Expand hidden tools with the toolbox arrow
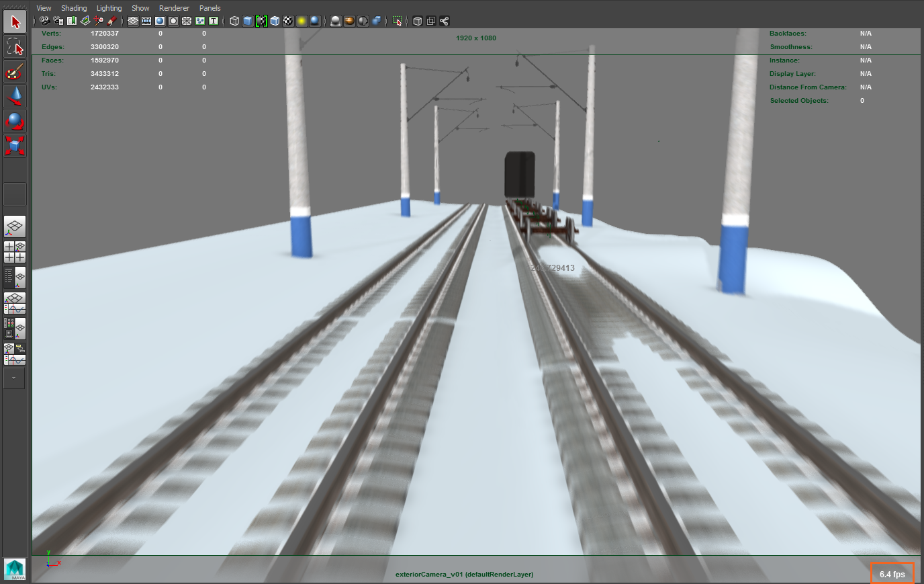This screenshot has width=924, height=584. tap(14, 378)
